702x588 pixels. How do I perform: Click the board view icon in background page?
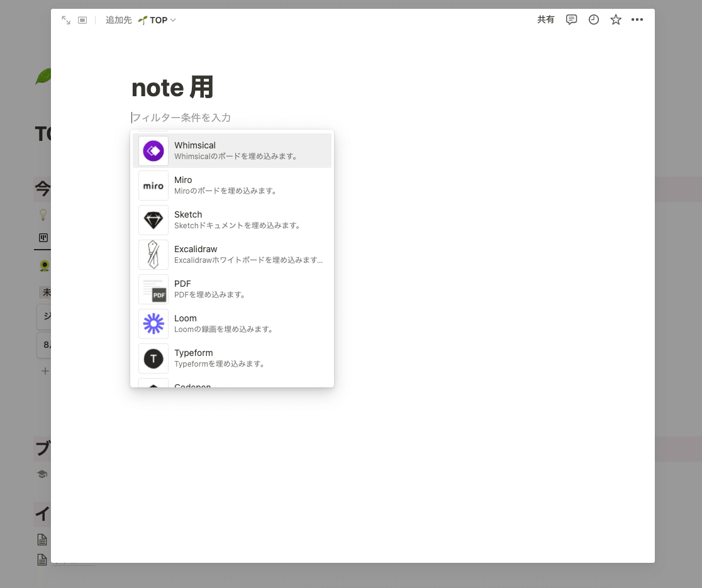(x=43, y=238)
